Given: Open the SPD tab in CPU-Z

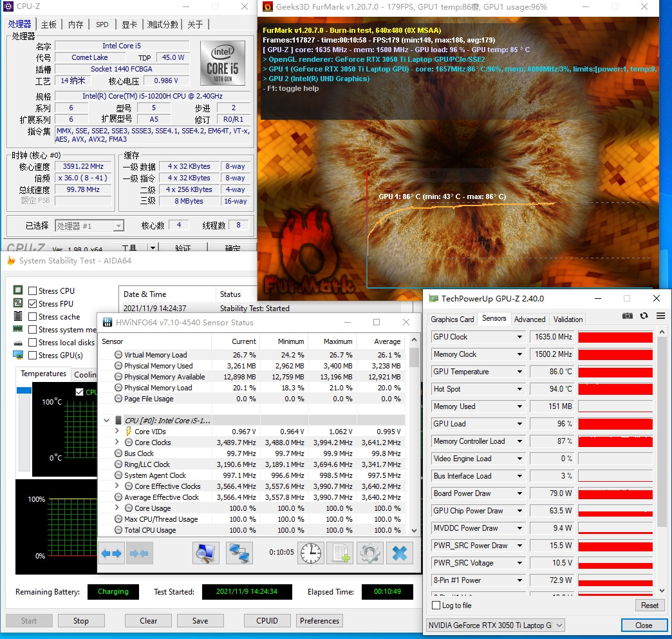Looking at the screenshot, I should [x=102, y=24].
